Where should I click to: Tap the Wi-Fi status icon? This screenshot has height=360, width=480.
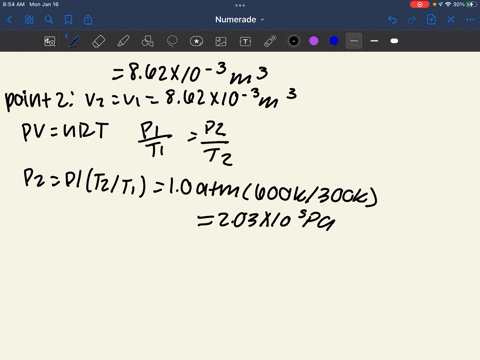(x=448, y=4)
